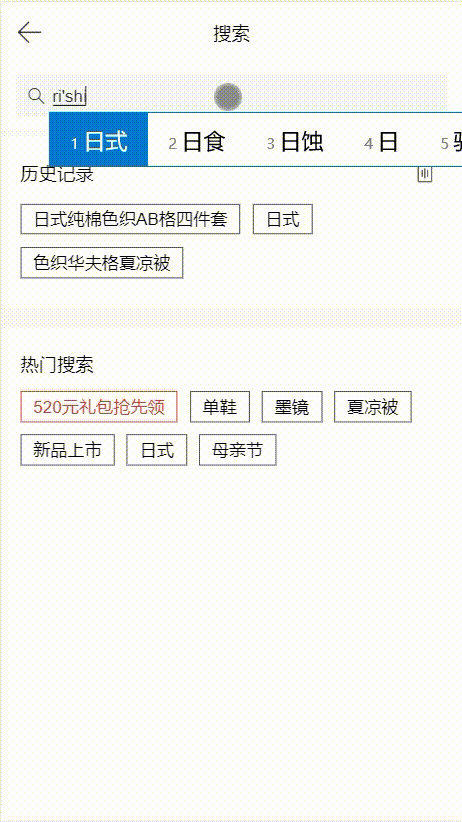This screenshot has height=822, width=462.
Task: Search hot keyword 单鞋
Action: 220,407
